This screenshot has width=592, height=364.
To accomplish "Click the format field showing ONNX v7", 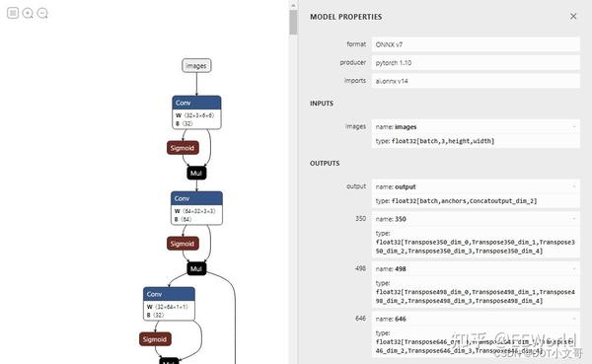I will (x=476, y=44).
